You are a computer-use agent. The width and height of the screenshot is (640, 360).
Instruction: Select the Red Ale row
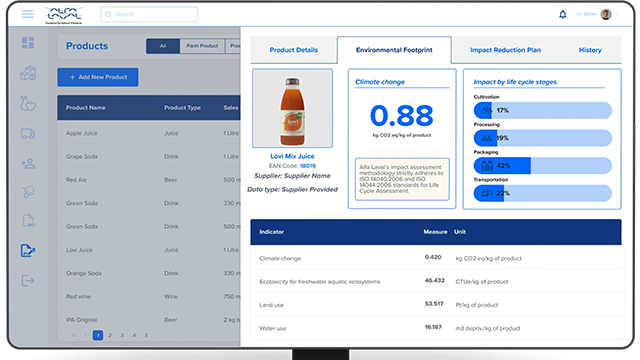pyautogui.click(x=149, y=180)
